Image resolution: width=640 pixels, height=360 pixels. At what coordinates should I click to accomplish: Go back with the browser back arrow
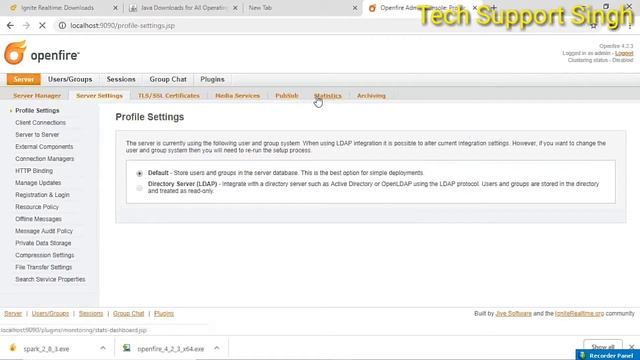pyautogui.click(x=10, y=25)
